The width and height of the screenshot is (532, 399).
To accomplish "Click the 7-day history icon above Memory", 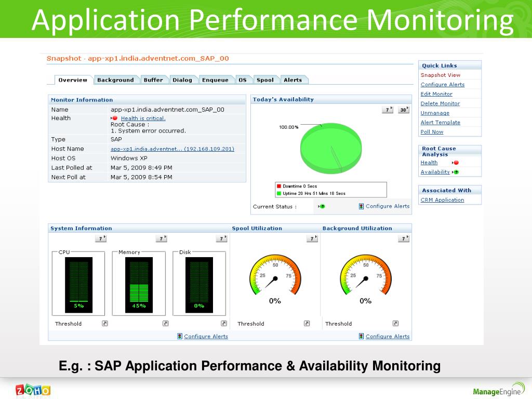I will [x=161, y=238].
